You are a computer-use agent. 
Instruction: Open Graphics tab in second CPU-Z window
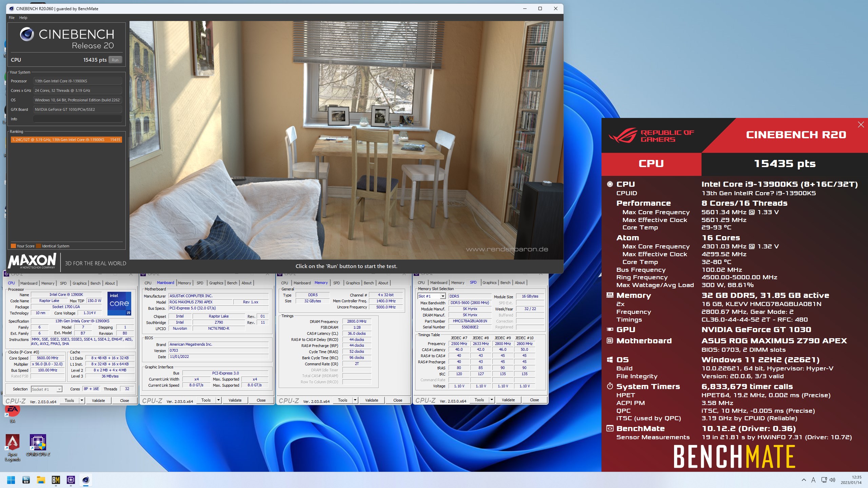(x=216, y=283)
